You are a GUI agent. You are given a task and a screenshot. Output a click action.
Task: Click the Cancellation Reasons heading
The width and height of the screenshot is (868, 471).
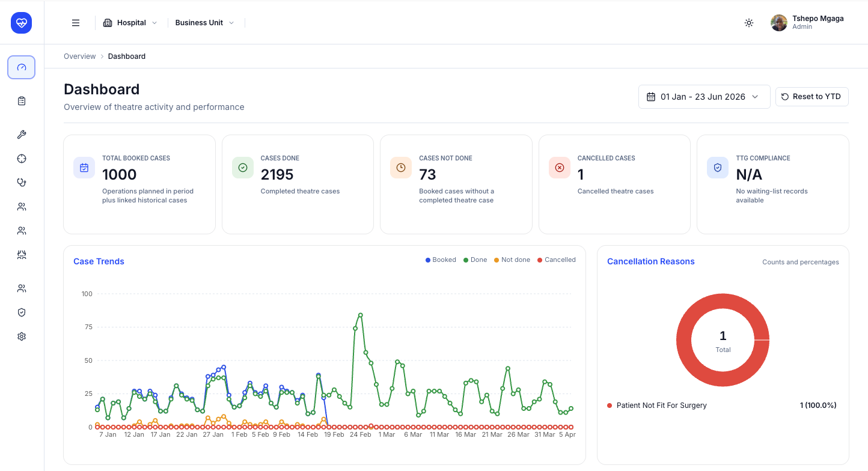pos(651,261)
